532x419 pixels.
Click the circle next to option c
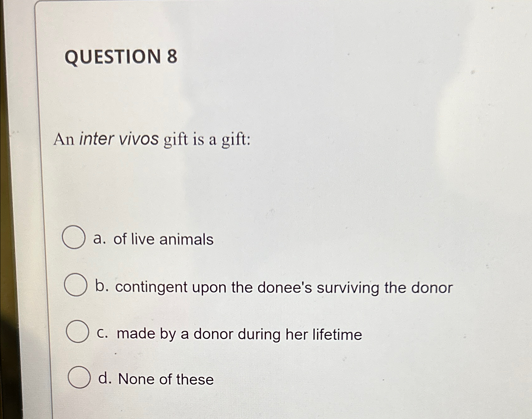78,333
